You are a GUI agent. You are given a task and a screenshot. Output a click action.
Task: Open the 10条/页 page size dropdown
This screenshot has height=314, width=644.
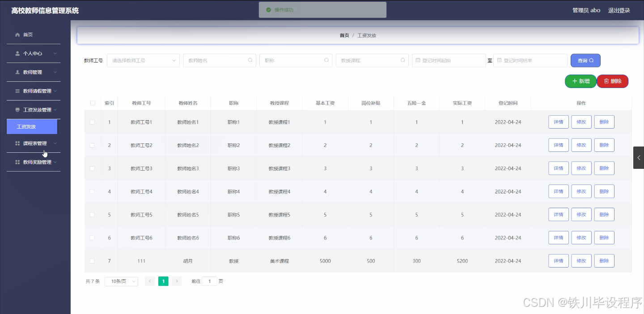(x=121, y=281)
